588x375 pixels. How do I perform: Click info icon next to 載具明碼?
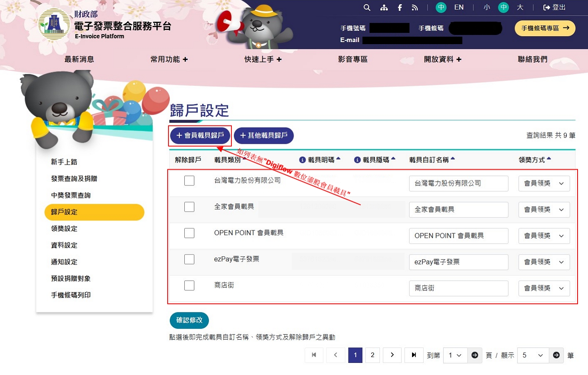tap(303, 160)
